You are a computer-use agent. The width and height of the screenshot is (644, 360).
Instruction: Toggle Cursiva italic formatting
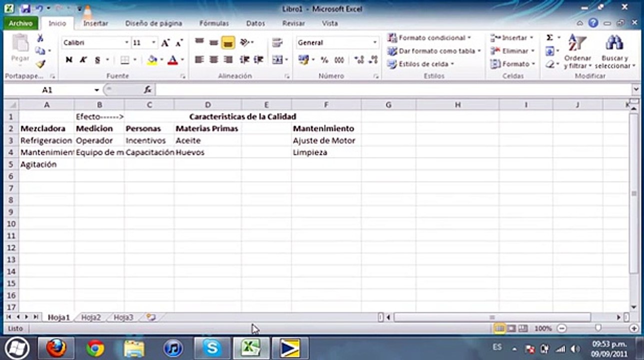tap(83, 60)
